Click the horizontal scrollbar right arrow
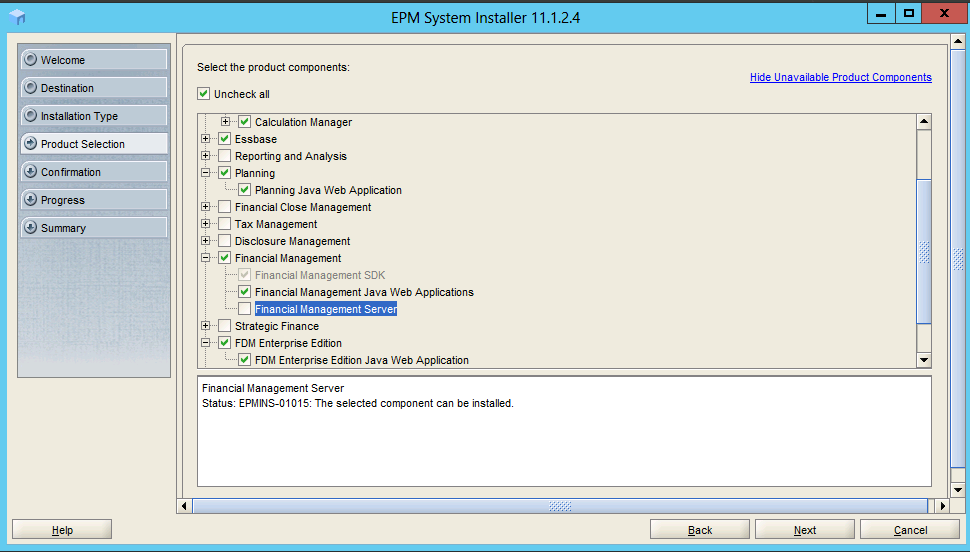The image size is (970, 552). click(942, 506)
